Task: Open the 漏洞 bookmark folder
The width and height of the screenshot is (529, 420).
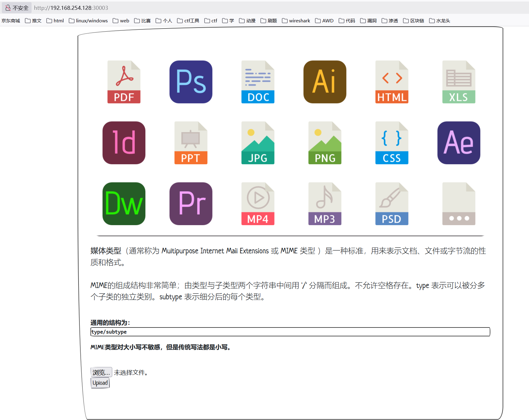Action: pos(368,21)
